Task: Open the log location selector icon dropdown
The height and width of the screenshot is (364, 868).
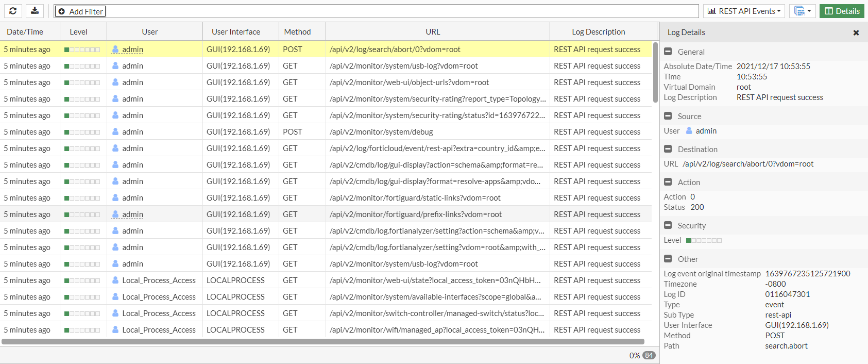Action: point(802,11)
